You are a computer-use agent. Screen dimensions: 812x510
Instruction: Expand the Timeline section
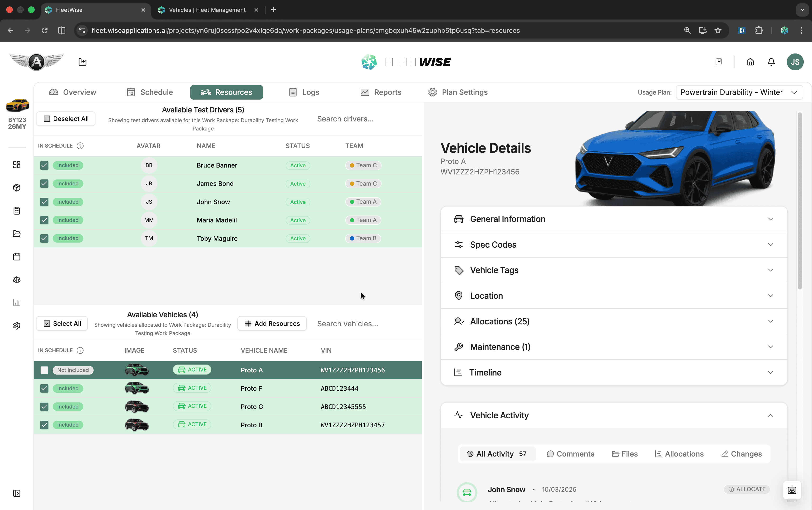pyautogui.click(x=614, y=372)
